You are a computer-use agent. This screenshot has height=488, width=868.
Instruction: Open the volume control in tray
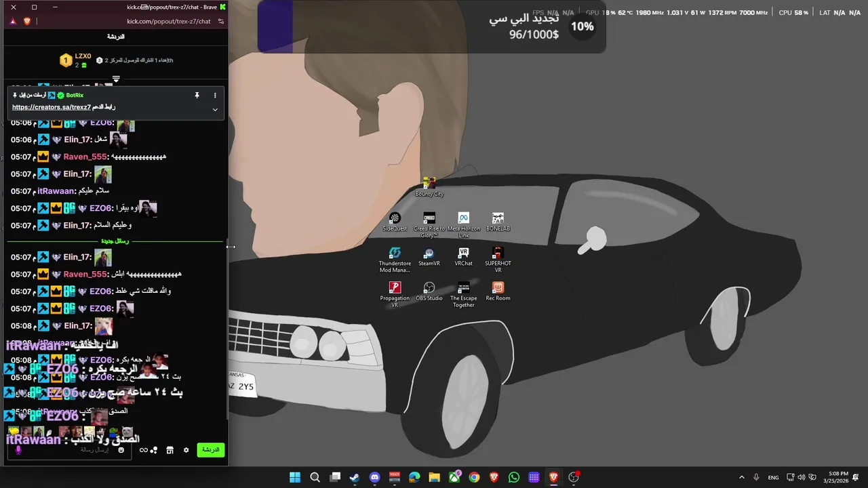pos(801,477)
